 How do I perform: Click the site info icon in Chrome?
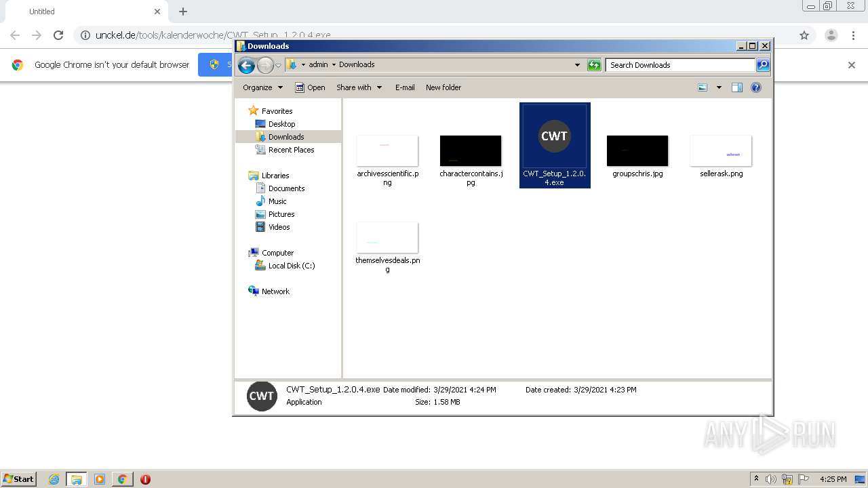click(85, 35)
